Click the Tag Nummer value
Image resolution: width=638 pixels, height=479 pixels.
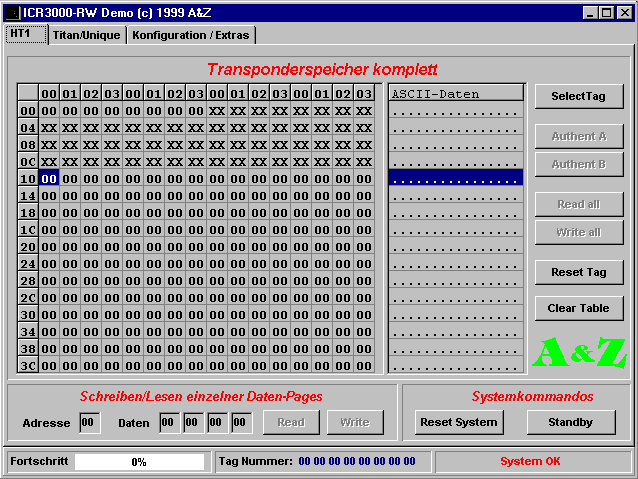[357, 461]
